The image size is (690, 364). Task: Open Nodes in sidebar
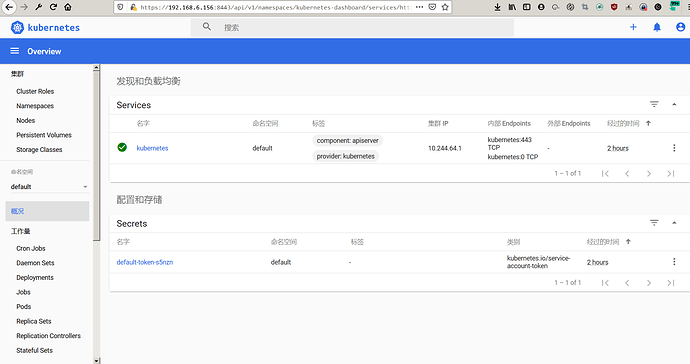pos(26,120)
